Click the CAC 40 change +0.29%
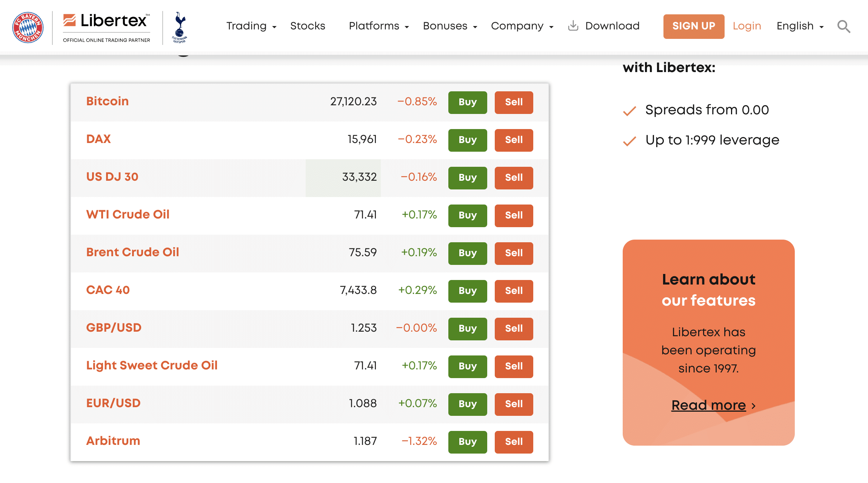The height and width of the screenshot is (483, 868). click(x=418, y=290)
